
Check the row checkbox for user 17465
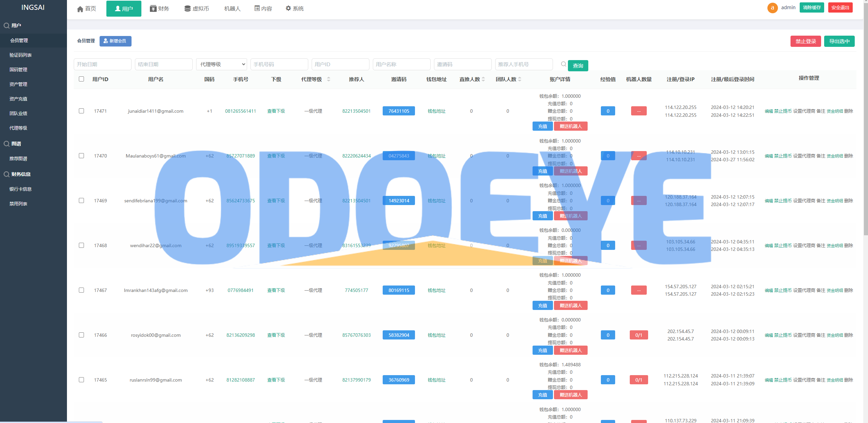point(81,380)
